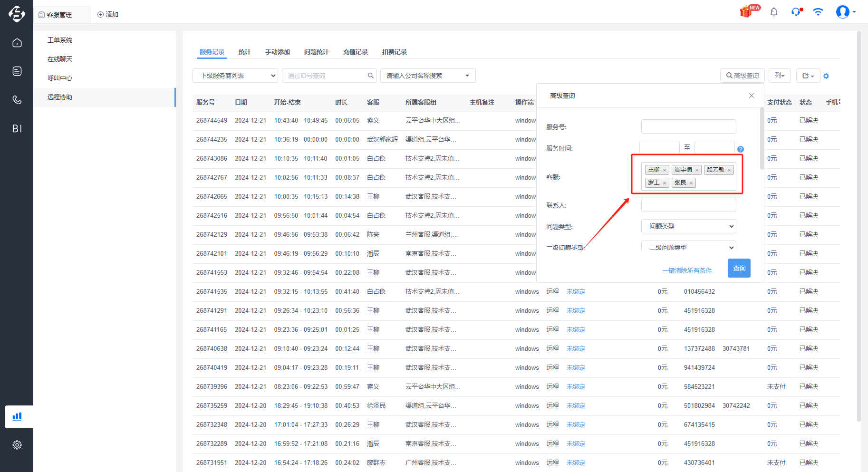Remove the 张良 tag from 客服
This screenshot has width=868, height=472.
pyautogui.click(x=691, y=183)
